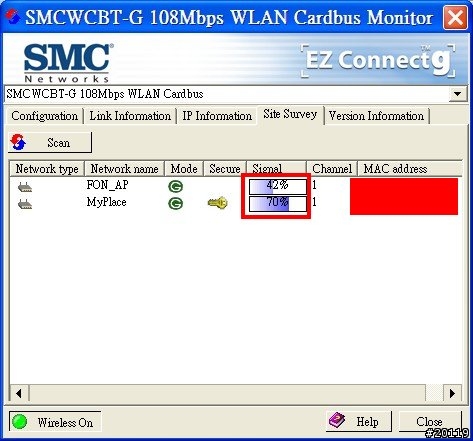Image resolution: width=473 pixels, height=441 pixels.
Task: Click the security key icon for MyPlace
Action: pyautogui.click(x=217, y=203)
